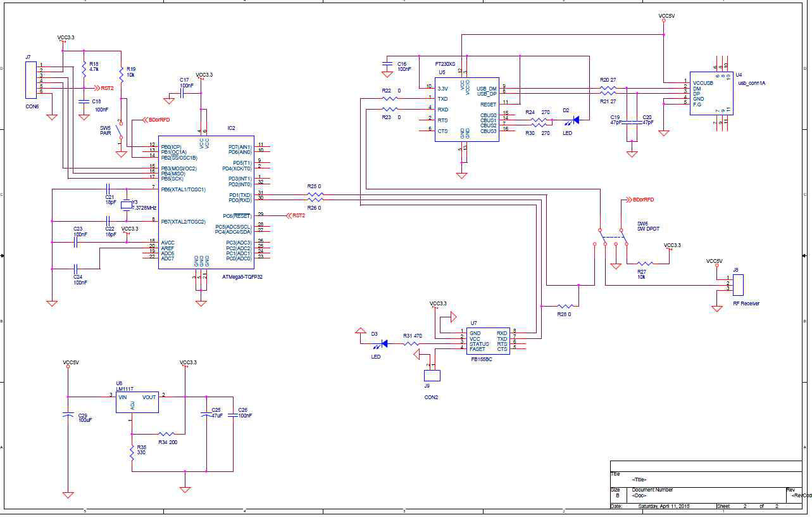Select capacitor C18 symbol

tap(84, 101)
